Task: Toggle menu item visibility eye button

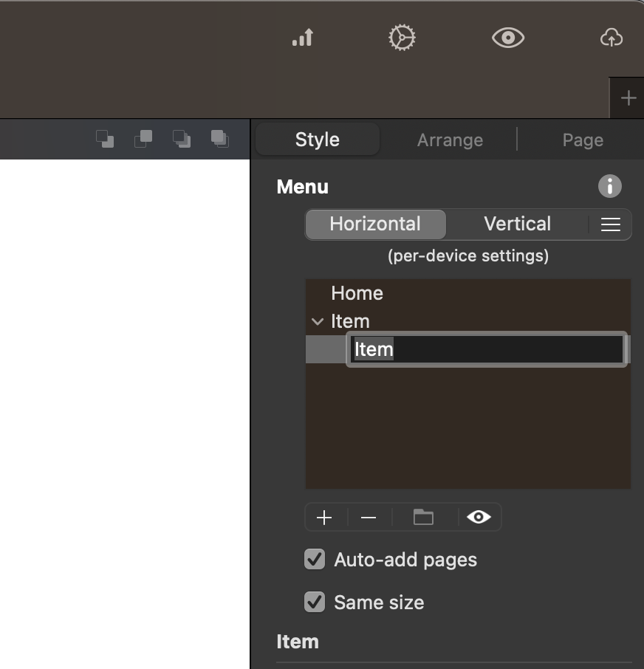Action: tap(479, 517)
